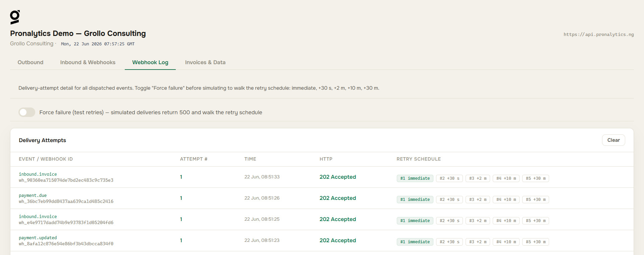Click the #2 +30 s chip in payment.due row
The height and width of the screenshot is (255, 644).
pyautogui.click(x=449, y=200)
